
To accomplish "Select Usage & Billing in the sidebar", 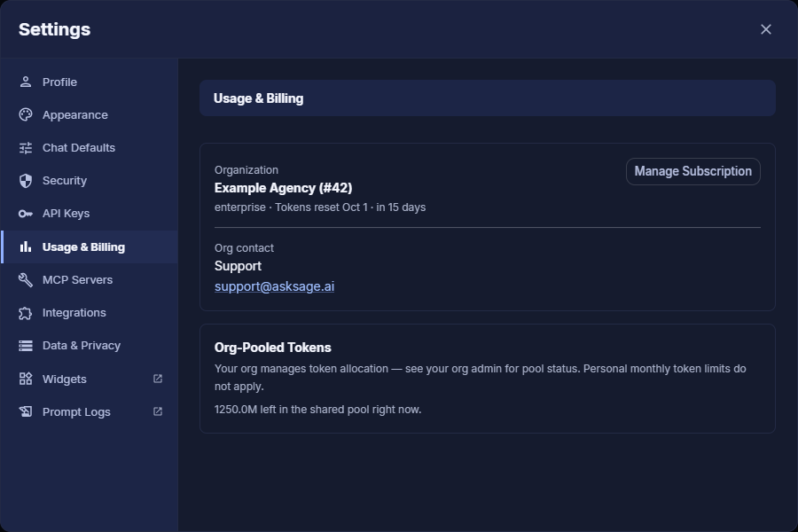I will coord(90,246).
